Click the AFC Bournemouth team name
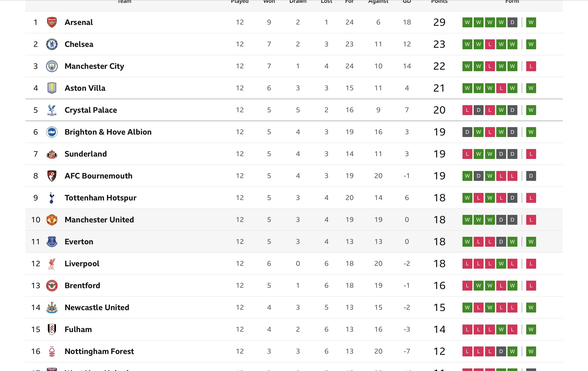 point(98,176)
